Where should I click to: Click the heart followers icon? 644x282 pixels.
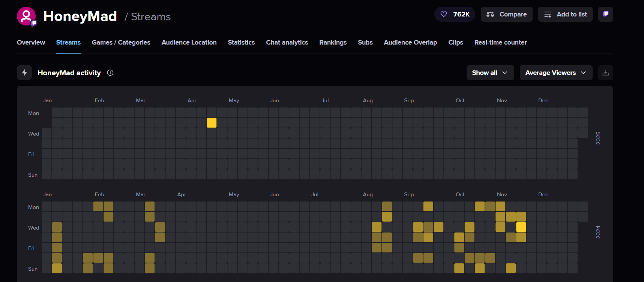tap(444, 14)
